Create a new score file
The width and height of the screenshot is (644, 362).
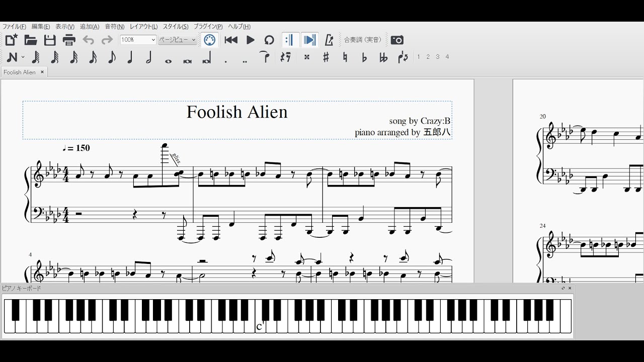12,40
